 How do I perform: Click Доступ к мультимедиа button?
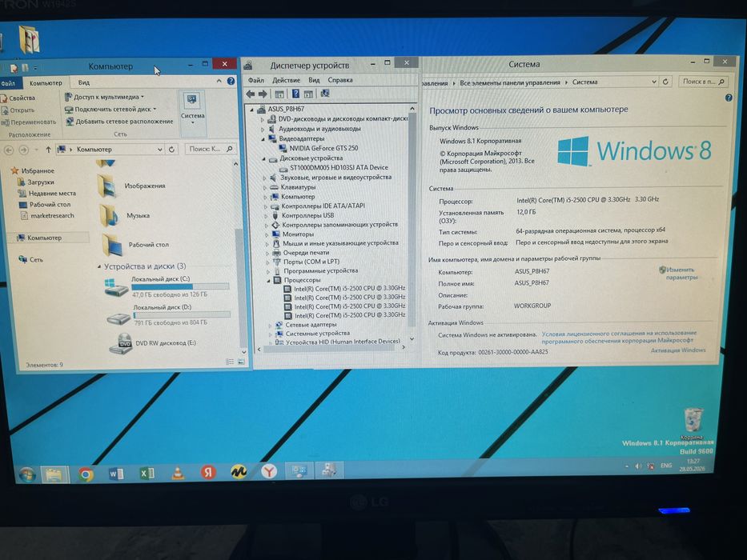coord(104,97)
